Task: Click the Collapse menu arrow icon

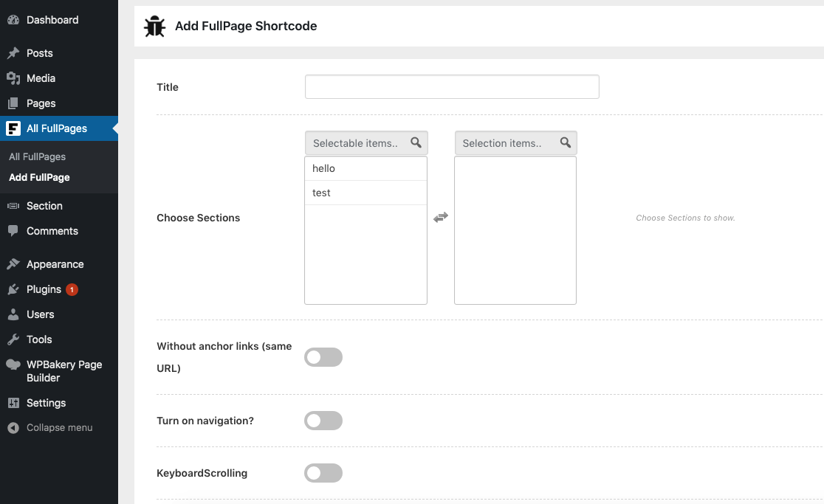Action: pyautogui.click(x=13, y=428)
